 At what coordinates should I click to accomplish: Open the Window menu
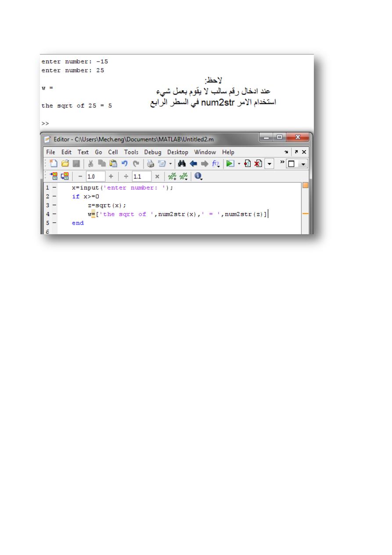(x=205, y=152)
